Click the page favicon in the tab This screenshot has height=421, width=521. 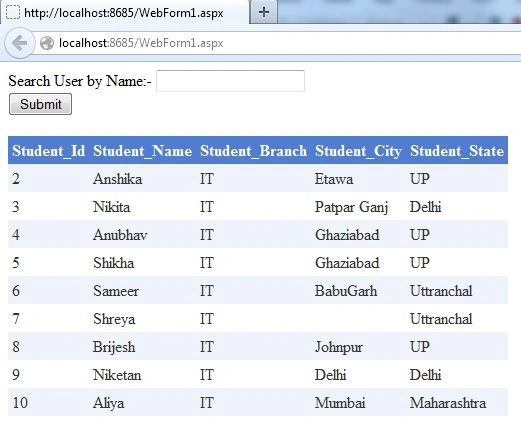pyautogui.click(x=13, y=13)
